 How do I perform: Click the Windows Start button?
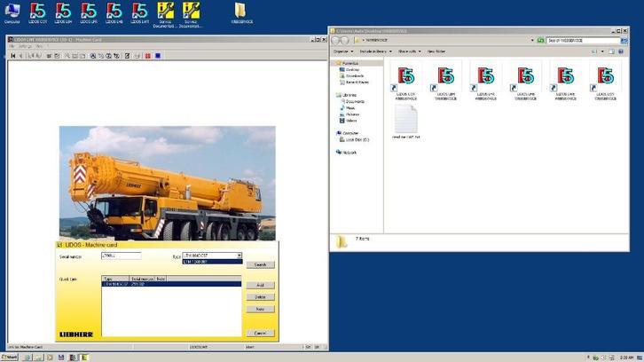click(x=10, y=357)
